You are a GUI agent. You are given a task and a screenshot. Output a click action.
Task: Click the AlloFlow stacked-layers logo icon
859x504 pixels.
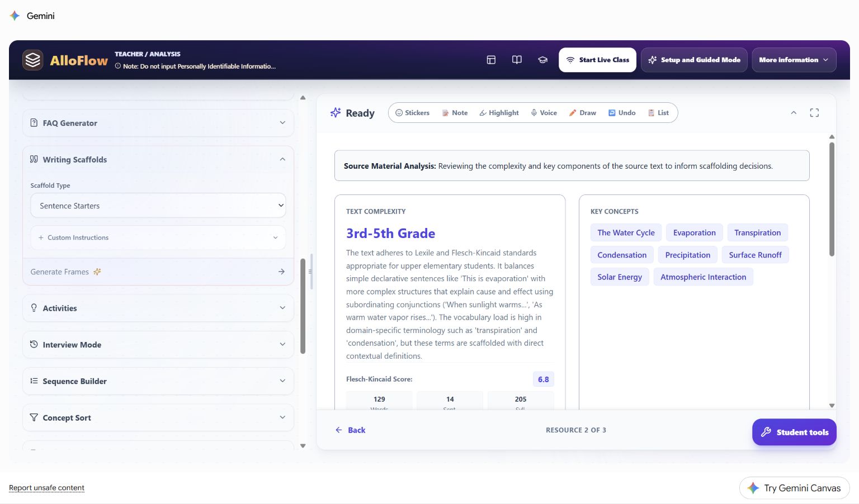(33, 60)
